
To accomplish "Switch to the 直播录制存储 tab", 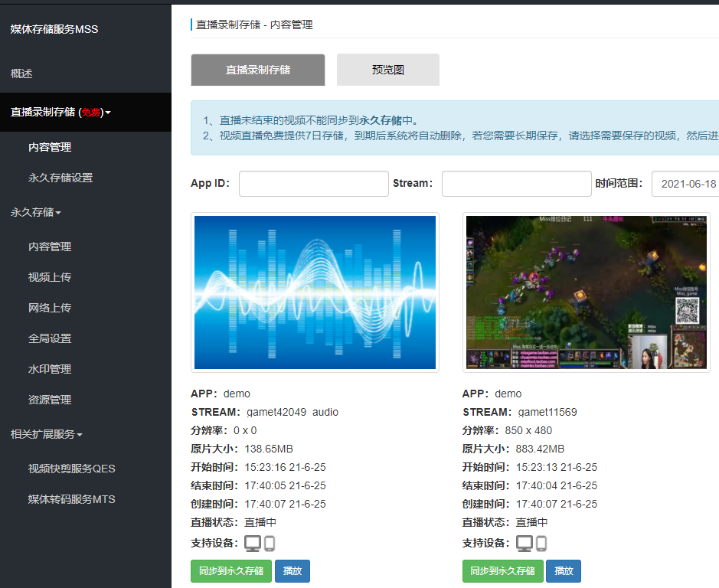I will tap(258, 70).
